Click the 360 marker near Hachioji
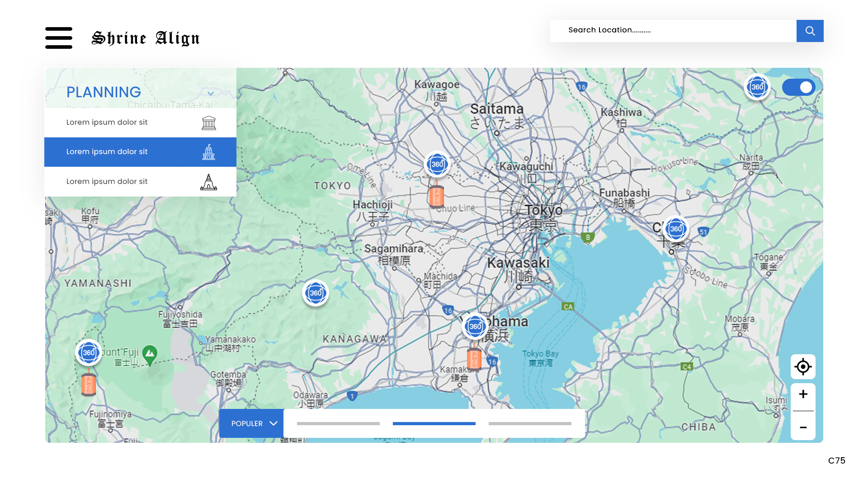 437,164
